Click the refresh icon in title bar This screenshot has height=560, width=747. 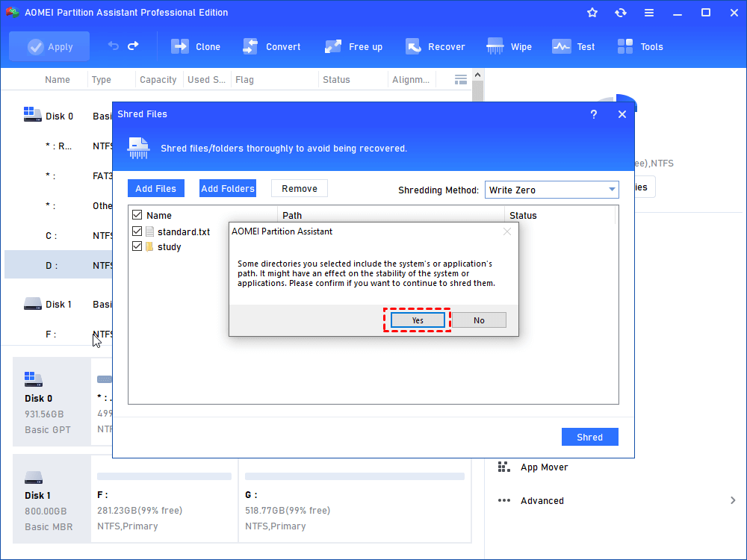tap(620, 13)
